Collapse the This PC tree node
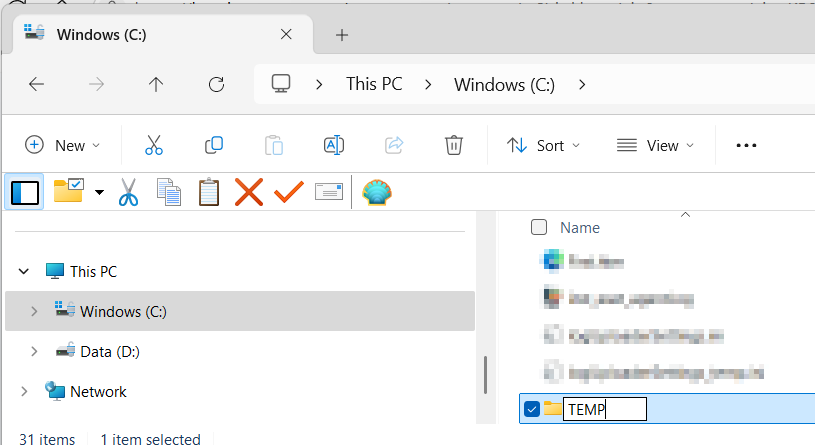815x445 pixels. [23, 271]
